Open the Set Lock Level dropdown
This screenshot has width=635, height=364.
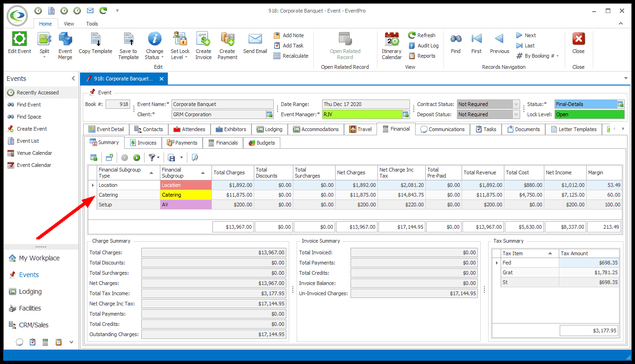click(180, 46)
